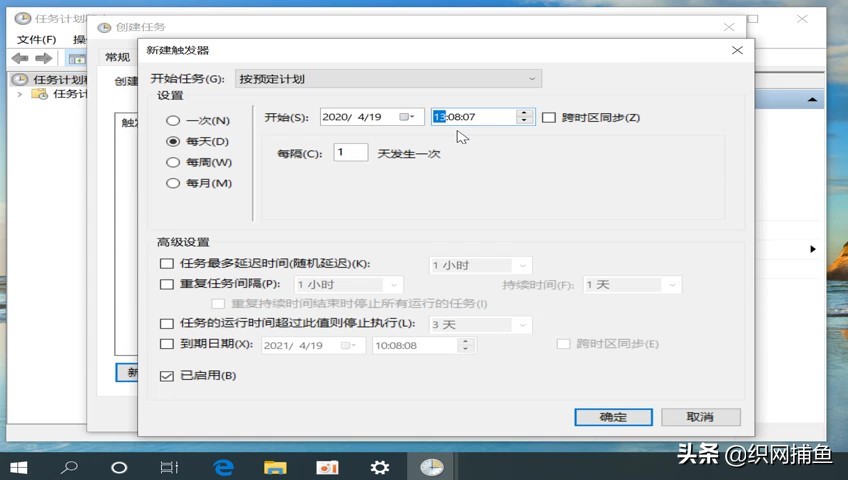
Task: Open calendar picker for expiry date 2021/4/19
Action: click(x=348, y=345)
